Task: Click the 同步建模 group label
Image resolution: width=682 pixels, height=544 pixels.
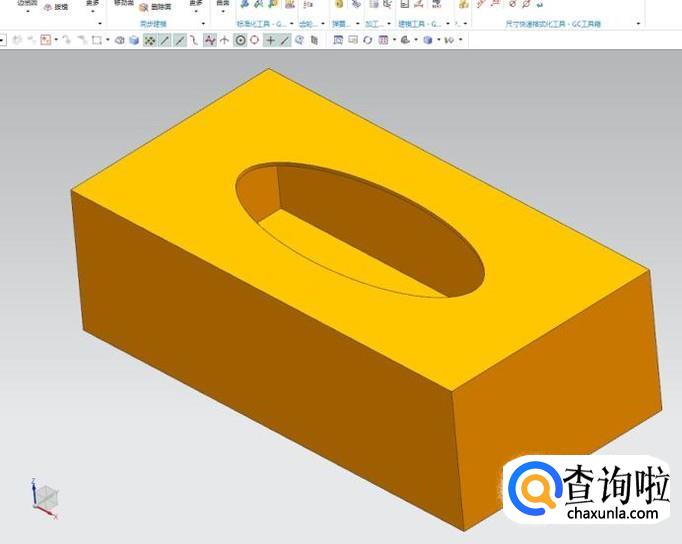Action: click(153, 24)
